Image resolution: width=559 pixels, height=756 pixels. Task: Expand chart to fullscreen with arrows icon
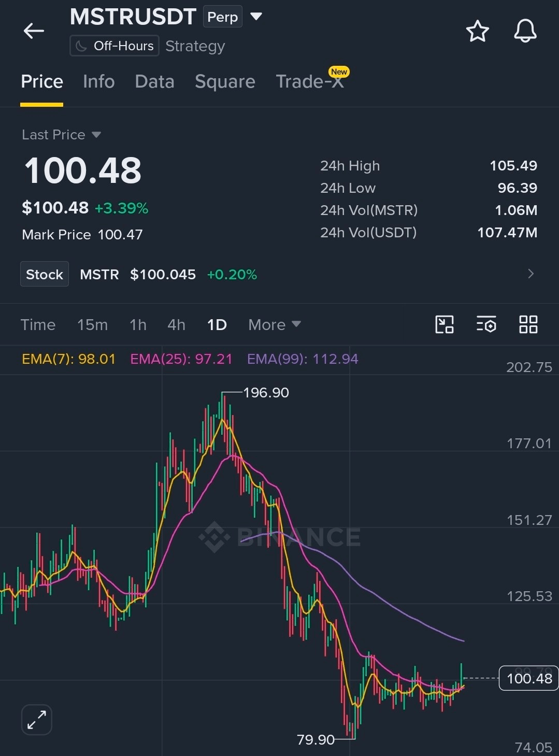(37, 719)
